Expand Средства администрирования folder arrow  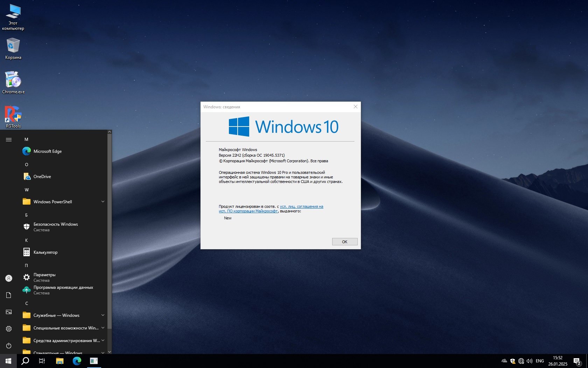point(103,340)
